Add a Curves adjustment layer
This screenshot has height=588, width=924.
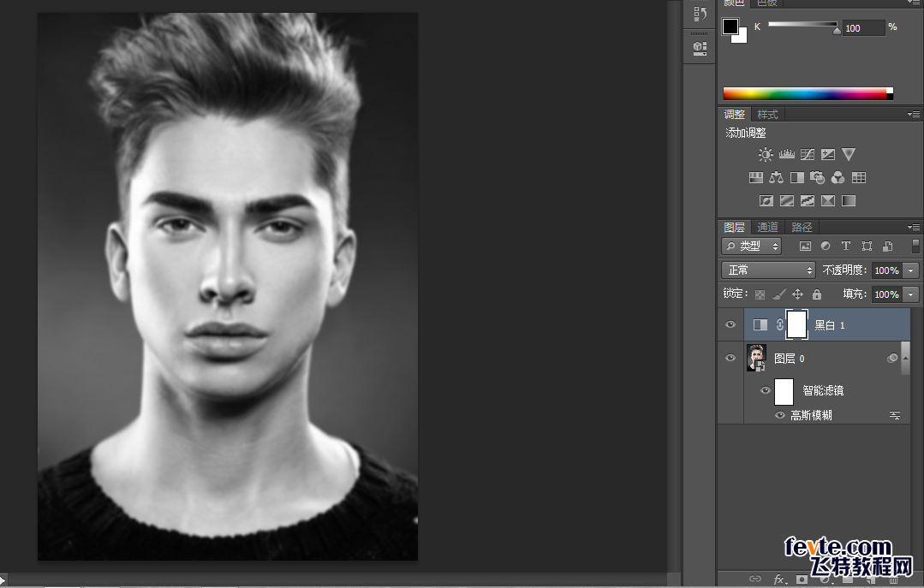click(x=808, y=154)
